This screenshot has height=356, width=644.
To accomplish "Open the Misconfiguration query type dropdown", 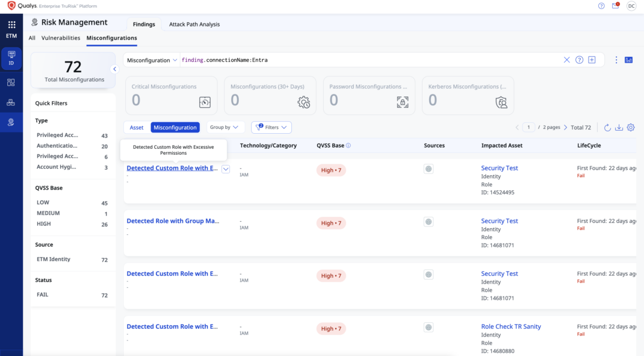I will click(x=152, y=60).
